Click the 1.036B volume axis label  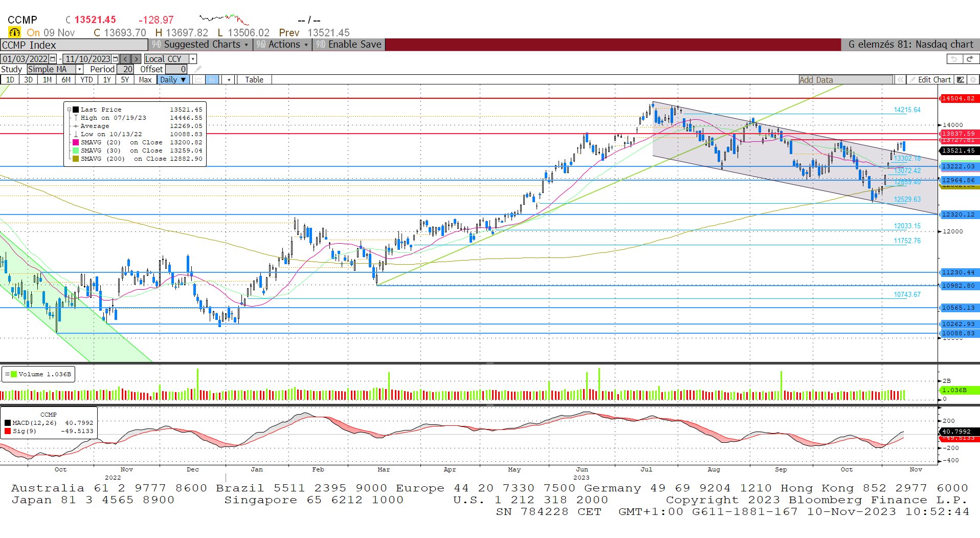[x=959, y=390]
